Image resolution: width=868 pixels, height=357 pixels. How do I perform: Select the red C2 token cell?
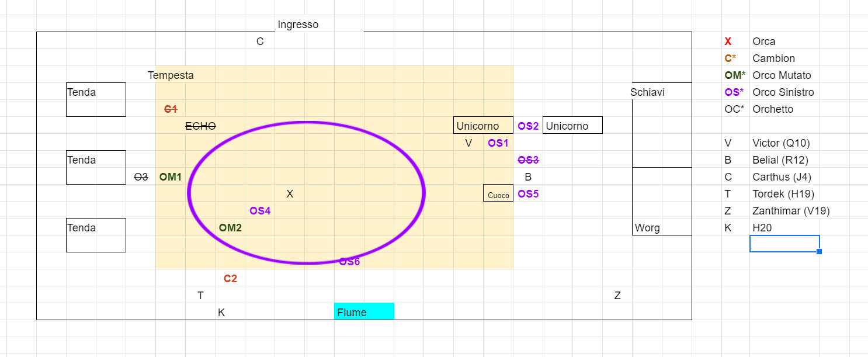coord(230,279)
